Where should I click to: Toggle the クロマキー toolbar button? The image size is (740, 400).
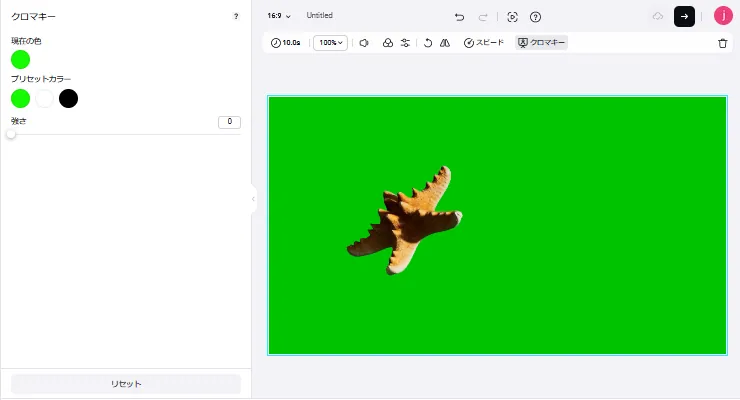pos(541,43)
